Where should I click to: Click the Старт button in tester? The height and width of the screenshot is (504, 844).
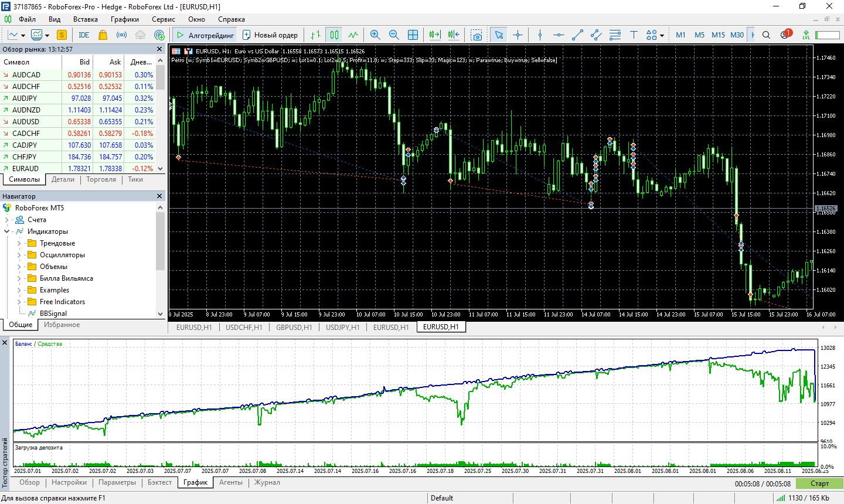click(x=819, y=483)
